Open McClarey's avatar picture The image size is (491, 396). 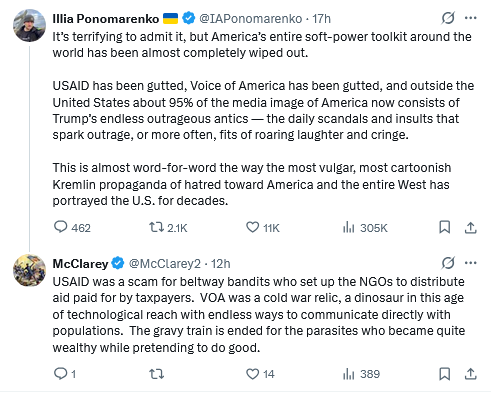coord(29,270)
